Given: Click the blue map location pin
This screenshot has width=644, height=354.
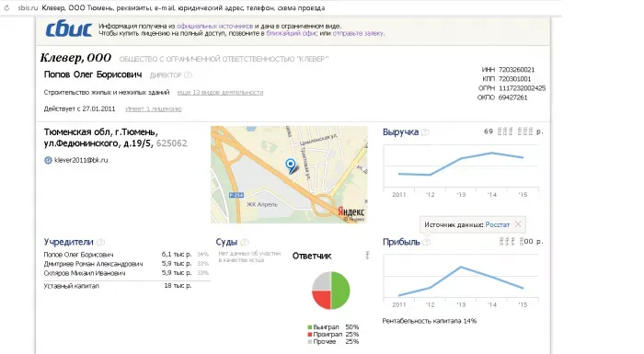Looking at the screenshot, I should pos(291,166).
